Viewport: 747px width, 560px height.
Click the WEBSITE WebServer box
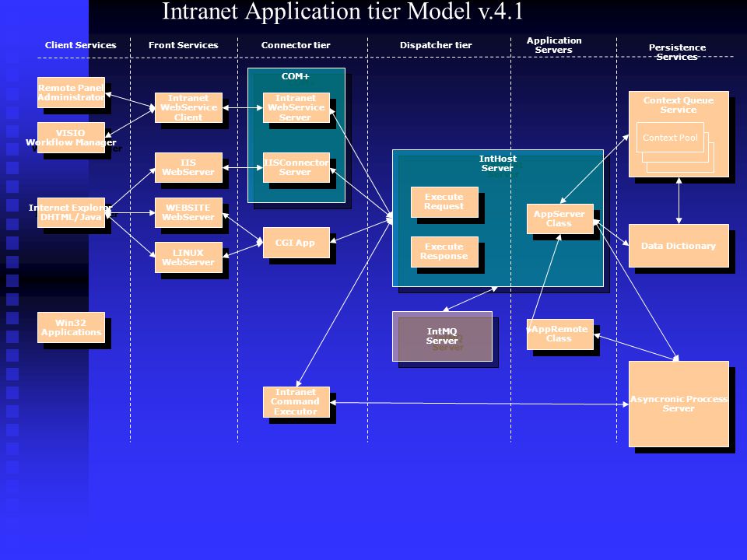(x=188, y=212)
